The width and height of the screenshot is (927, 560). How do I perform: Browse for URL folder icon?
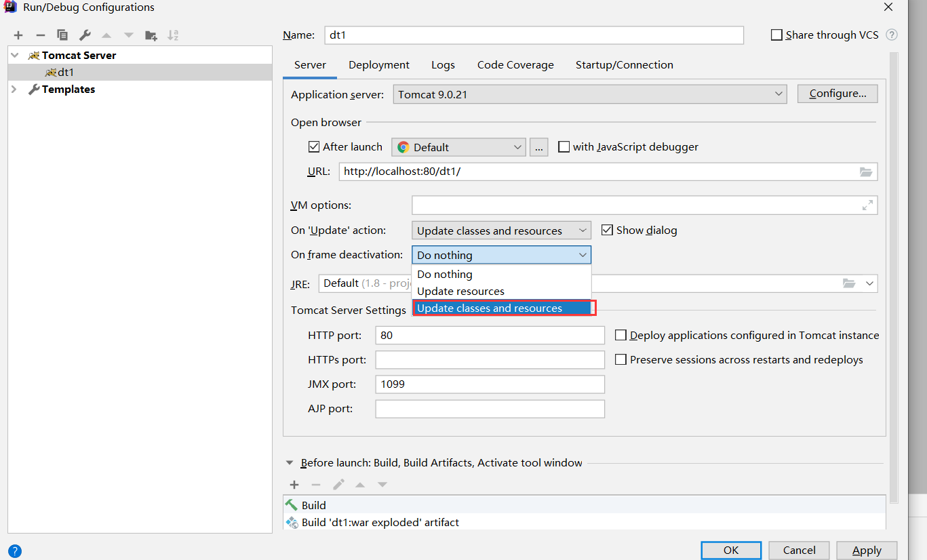[866, 172]
